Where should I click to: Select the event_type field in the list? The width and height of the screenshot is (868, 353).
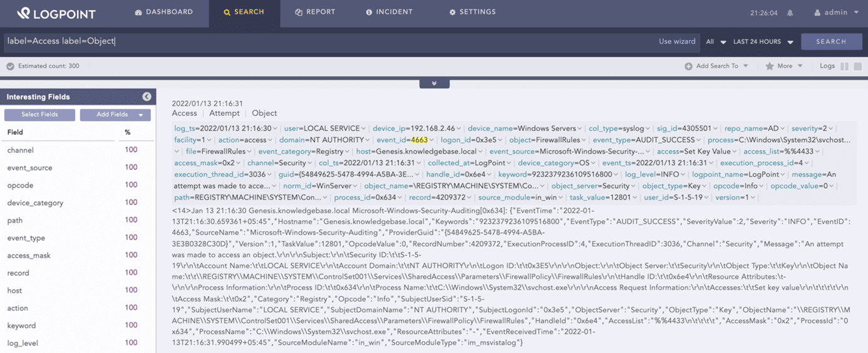click(x=26, y=238)
